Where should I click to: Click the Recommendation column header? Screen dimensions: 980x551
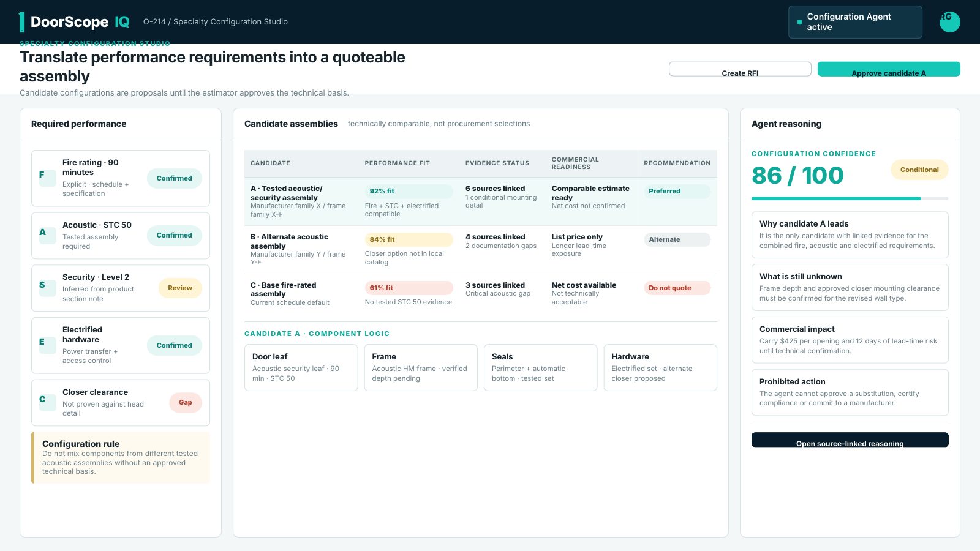[x=677, y=163]
